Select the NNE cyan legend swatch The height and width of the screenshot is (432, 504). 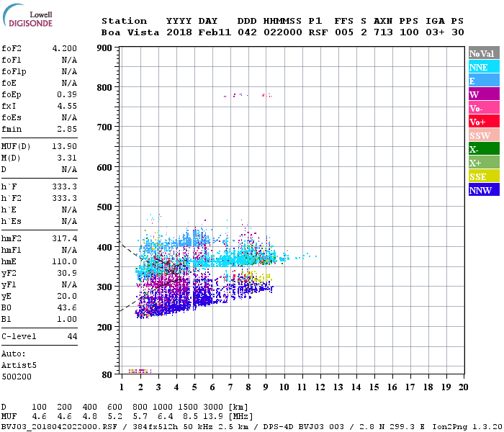click(x=484, y=67)
